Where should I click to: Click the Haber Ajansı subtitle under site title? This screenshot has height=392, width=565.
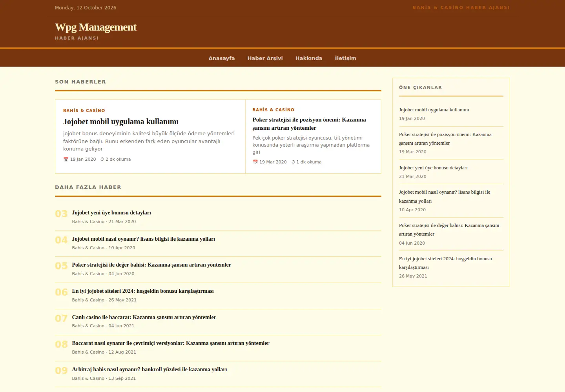[77, 38]
